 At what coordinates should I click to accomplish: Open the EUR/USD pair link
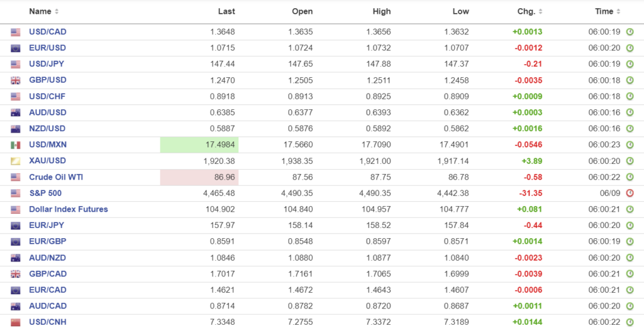coord(47,48)
